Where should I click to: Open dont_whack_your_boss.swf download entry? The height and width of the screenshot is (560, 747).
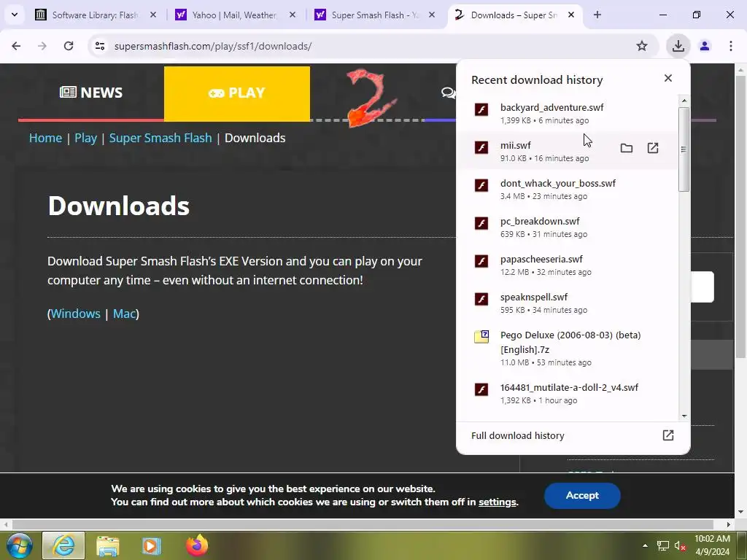click(567, 189)
